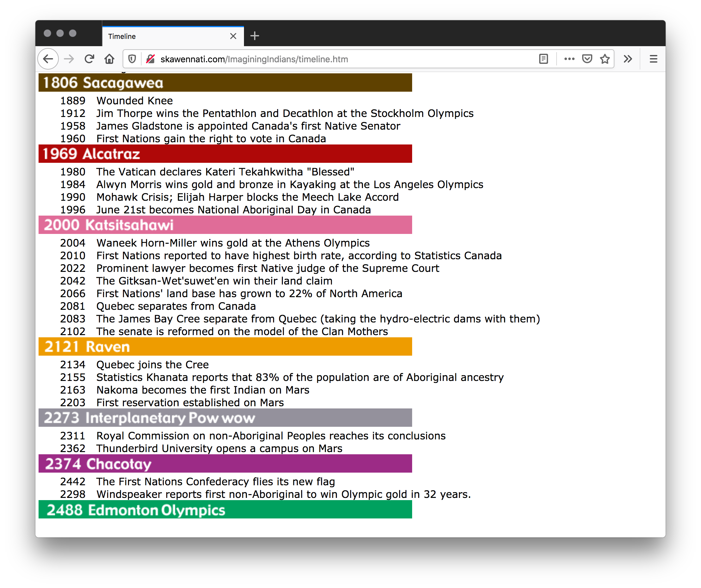Expand more toolbar tools chevron
Image resolution: width=701 pixels, height=588 pixels.
tap(628, 59)
